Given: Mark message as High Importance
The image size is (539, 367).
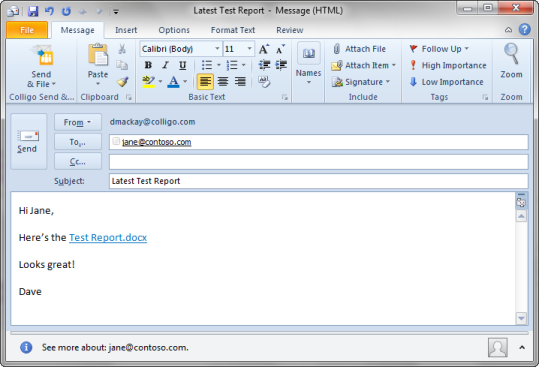Looking at the screenshot, I should click(448, 65).
